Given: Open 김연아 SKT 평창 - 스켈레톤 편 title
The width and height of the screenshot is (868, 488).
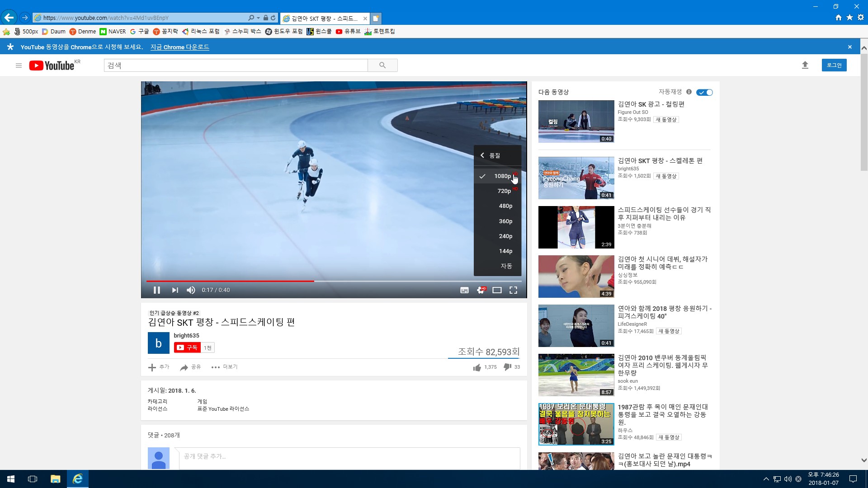Looking at the screenshot, I should pyautogui.click(x=660, y=160).
